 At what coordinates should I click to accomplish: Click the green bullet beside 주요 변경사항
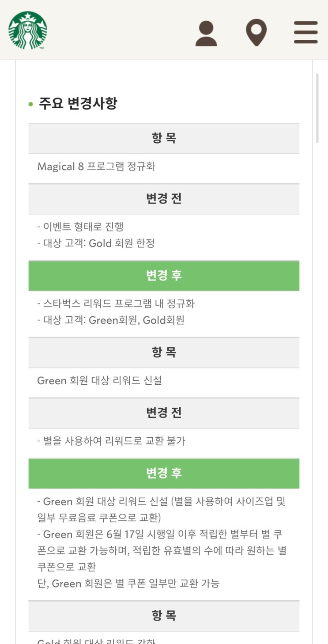tap(30, 104)
